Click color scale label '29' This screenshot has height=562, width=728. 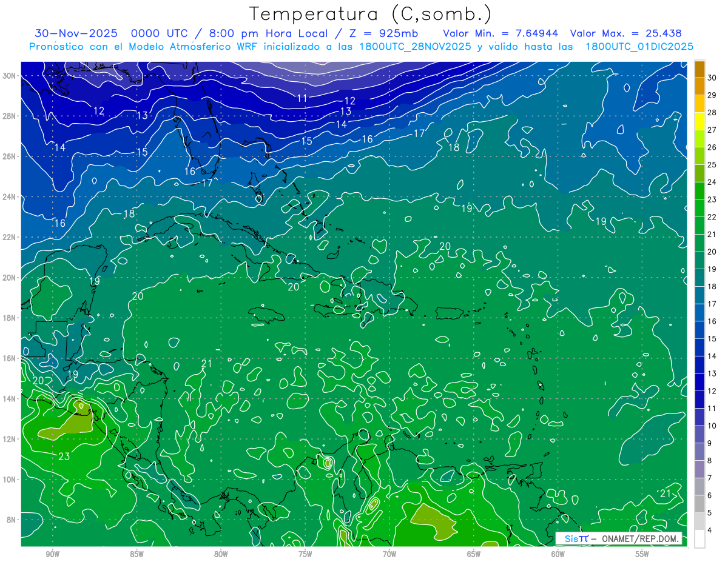click(712, 95)
